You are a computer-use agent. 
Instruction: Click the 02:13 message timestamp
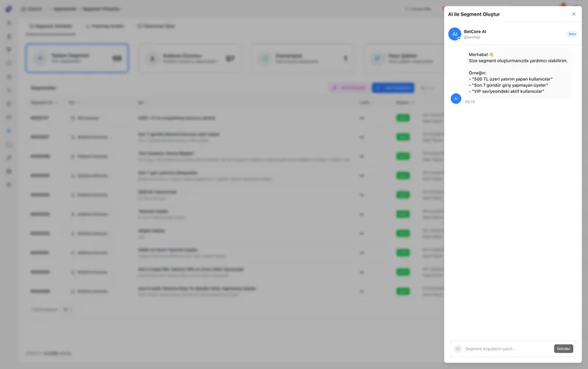(x=470, y=102)
